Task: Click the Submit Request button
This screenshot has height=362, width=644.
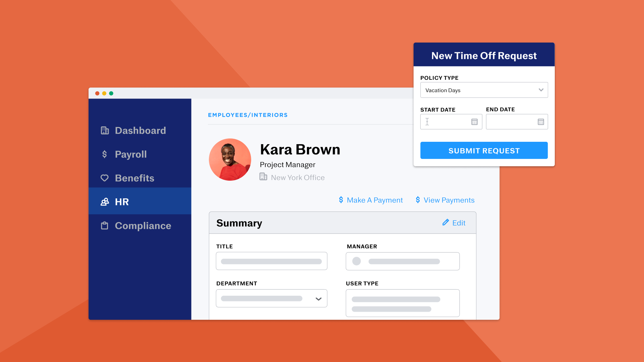Action: [x=484, y=150]
